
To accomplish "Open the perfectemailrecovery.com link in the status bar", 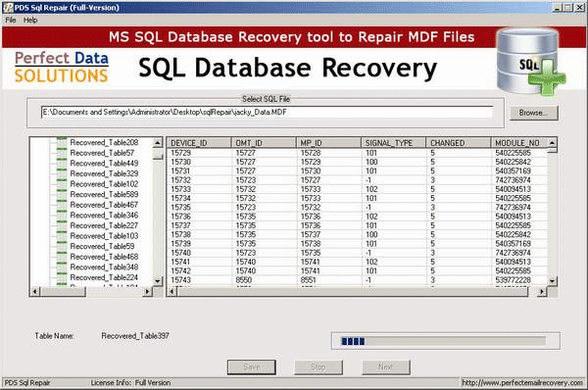I will 522,383.
